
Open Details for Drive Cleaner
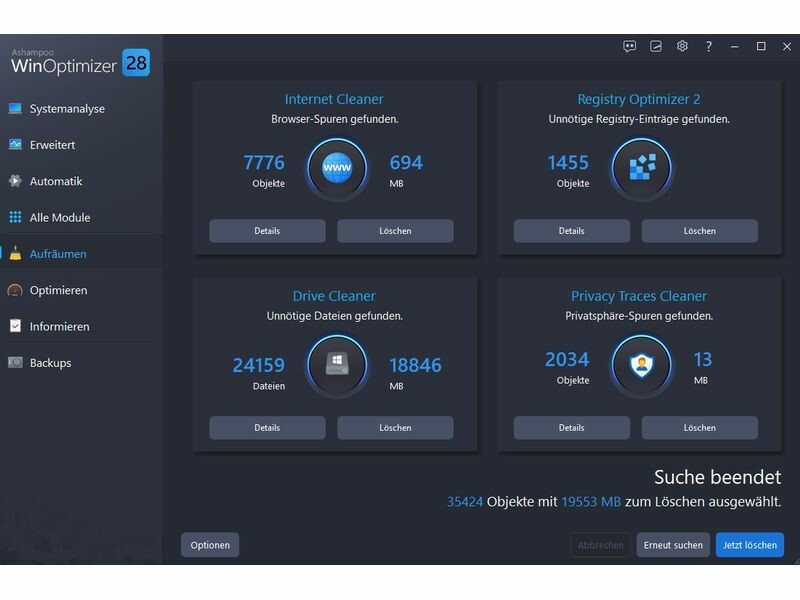(267, 428)
